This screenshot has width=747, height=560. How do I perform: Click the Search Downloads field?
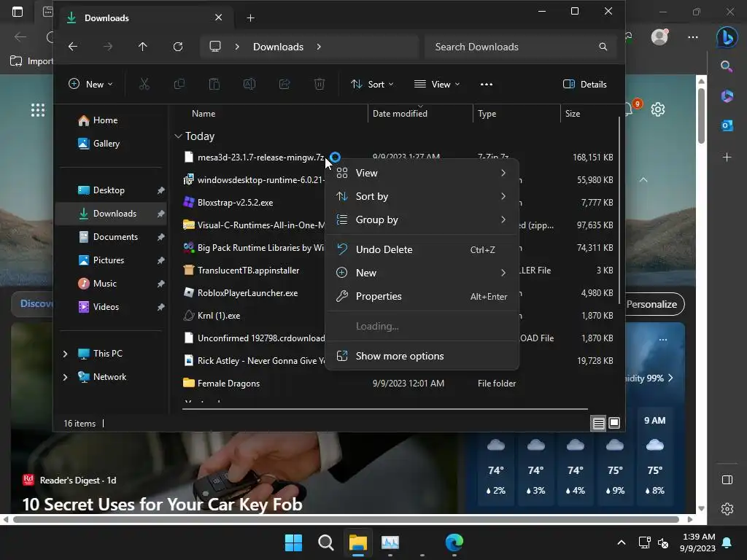coord(521,47)
